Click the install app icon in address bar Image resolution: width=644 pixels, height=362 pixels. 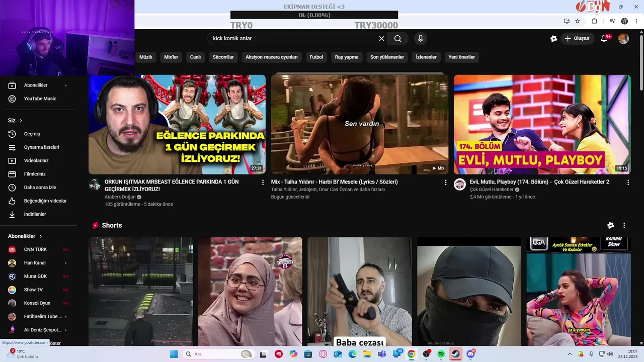click(x=567, y=21)
